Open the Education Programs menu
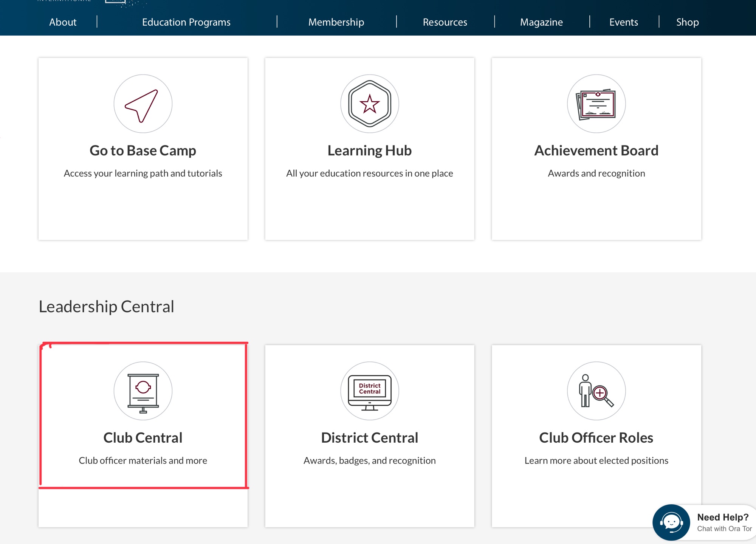 point(186,22)
